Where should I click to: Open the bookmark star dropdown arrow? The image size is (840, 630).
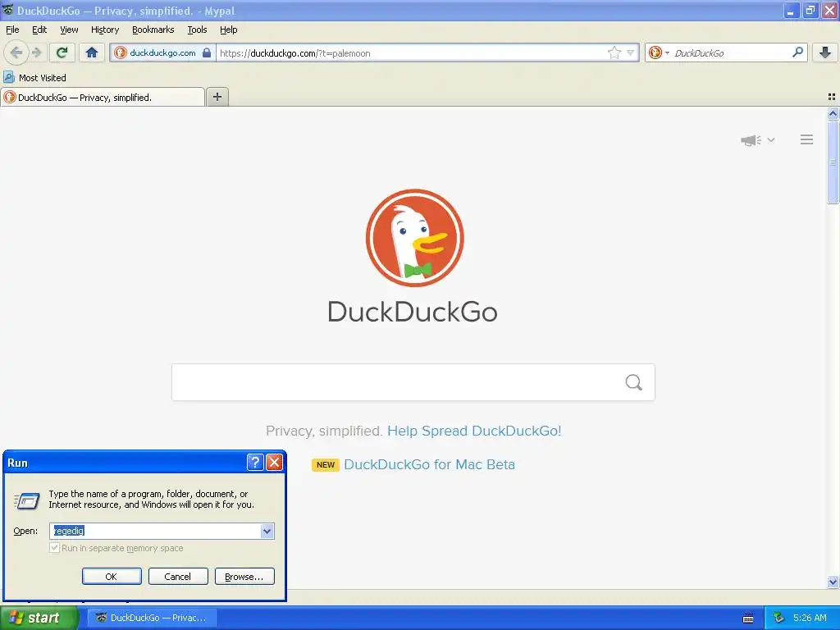point(630,52)
